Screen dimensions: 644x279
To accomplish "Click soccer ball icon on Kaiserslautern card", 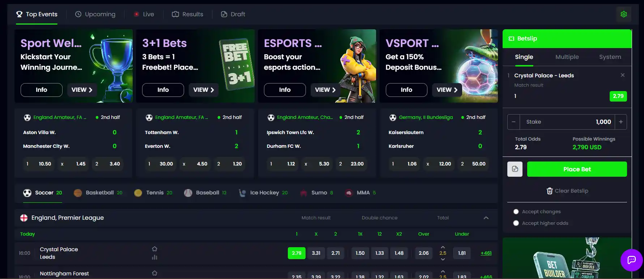I will 393,117.
